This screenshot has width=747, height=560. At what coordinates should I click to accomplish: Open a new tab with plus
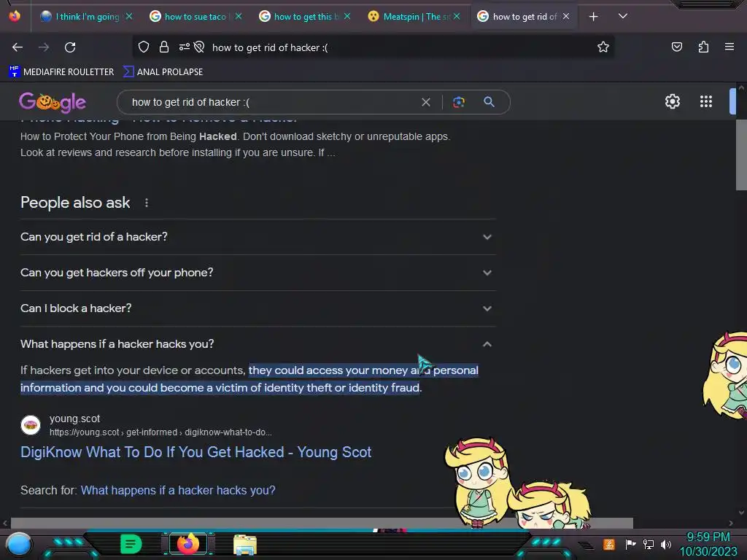click(x=593, y=17)
